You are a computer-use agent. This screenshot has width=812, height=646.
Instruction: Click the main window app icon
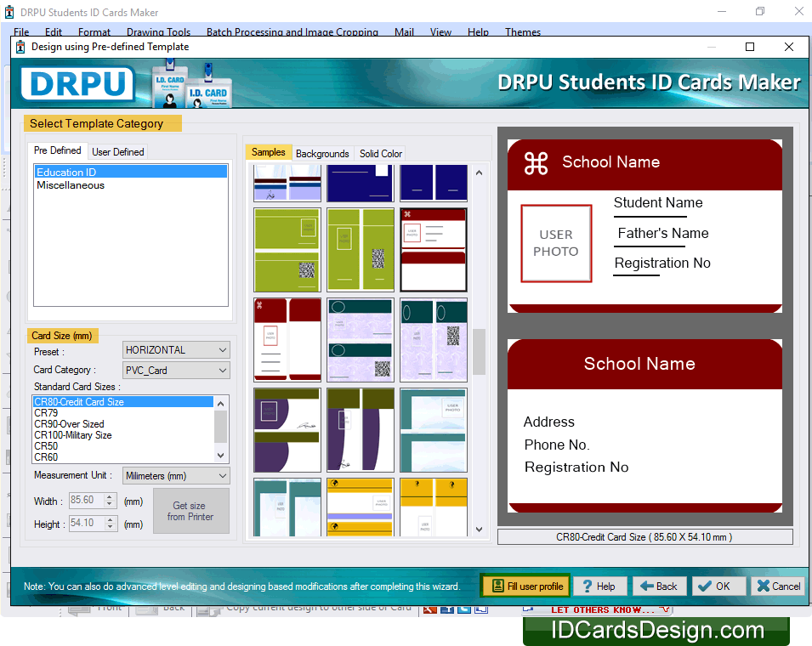point(9,12)
